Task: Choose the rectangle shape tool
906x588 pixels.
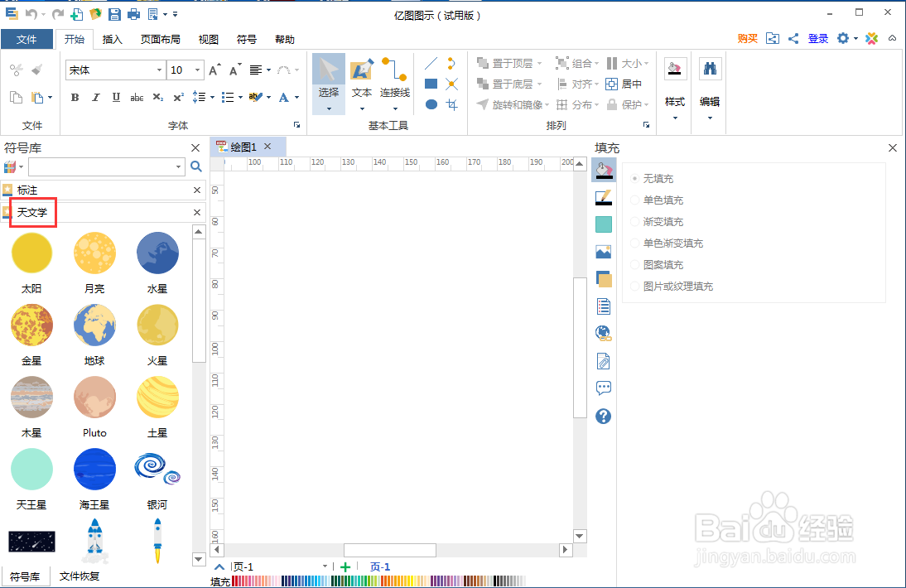Action: pos(431,84)
